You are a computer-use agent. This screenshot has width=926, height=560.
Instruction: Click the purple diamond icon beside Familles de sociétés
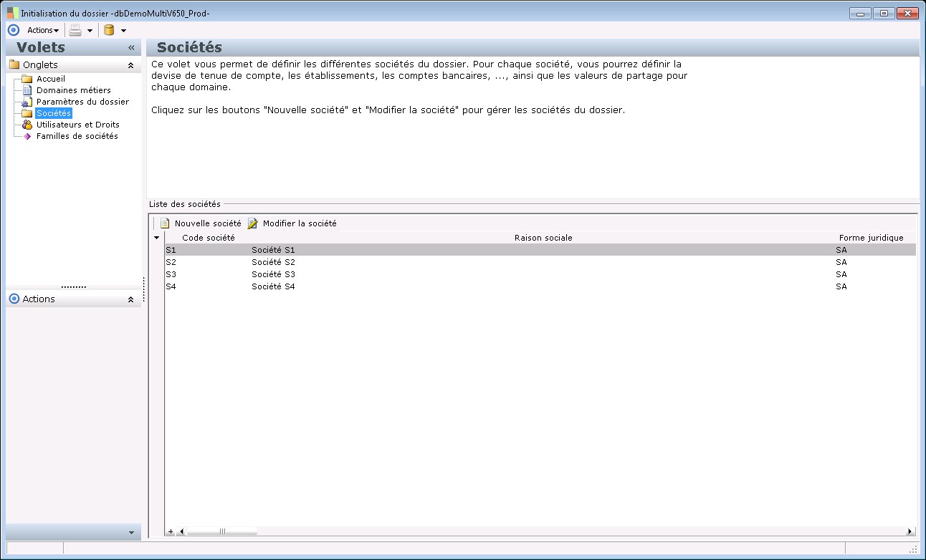(x=27, y=136)
